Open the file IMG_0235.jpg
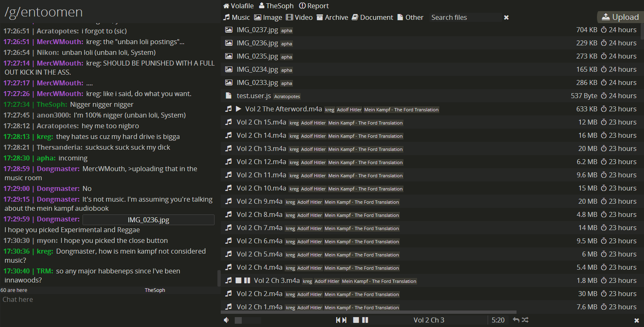Viewport: 644px width, 327px height. click(257, 56)
